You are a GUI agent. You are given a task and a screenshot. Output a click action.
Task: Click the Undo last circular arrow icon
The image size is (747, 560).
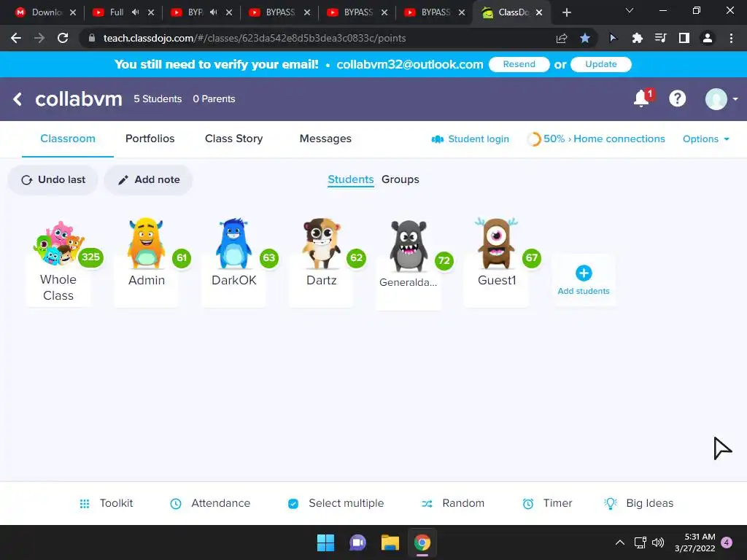point(27,180)
